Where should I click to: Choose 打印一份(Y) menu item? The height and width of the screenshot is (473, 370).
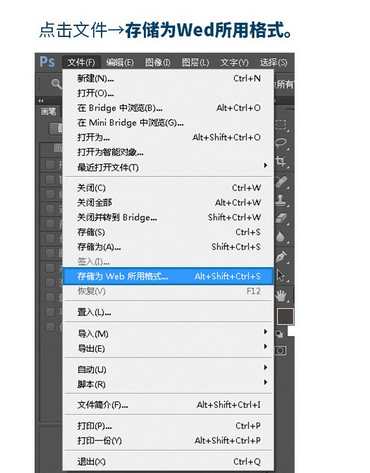[x=168, y=440]
